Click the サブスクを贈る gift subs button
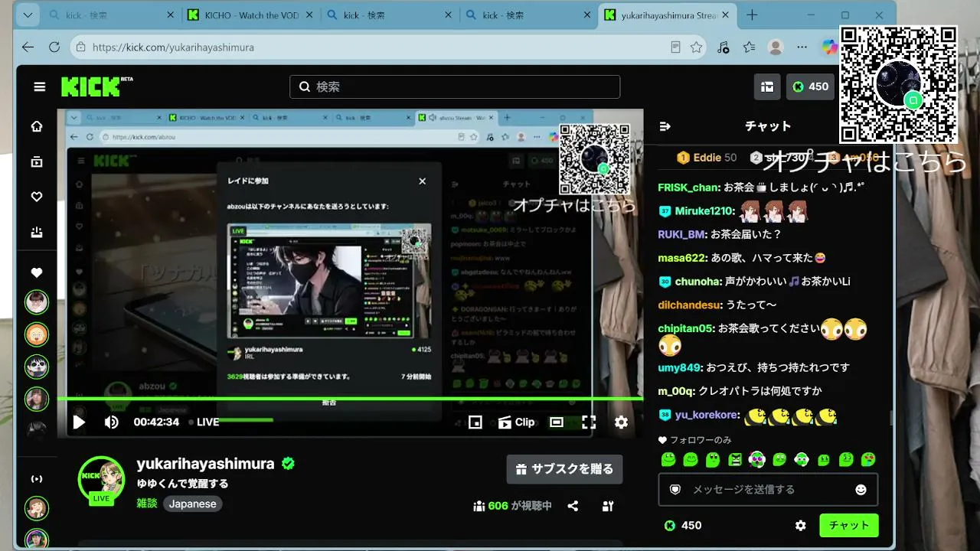Image resolution: width=980 pixels, height=551 pixels. pos(564,469)
